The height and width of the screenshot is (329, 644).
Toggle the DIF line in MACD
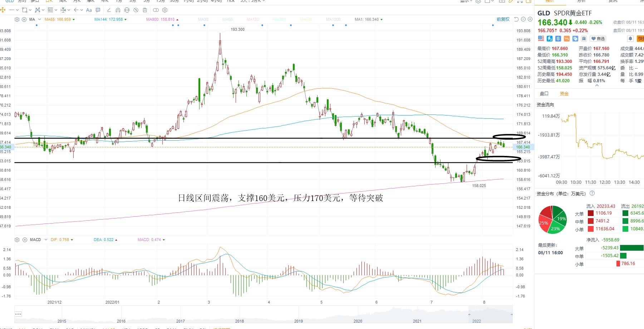point(62,240)
